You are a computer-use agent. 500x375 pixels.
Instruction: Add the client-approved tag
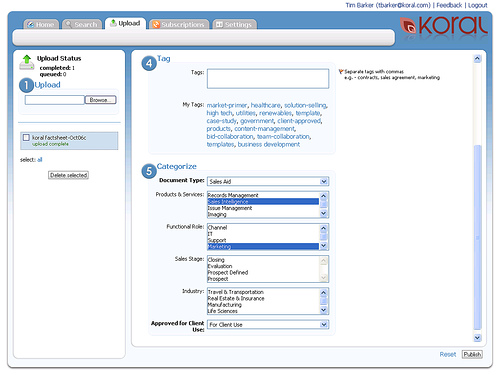(299, 121)
